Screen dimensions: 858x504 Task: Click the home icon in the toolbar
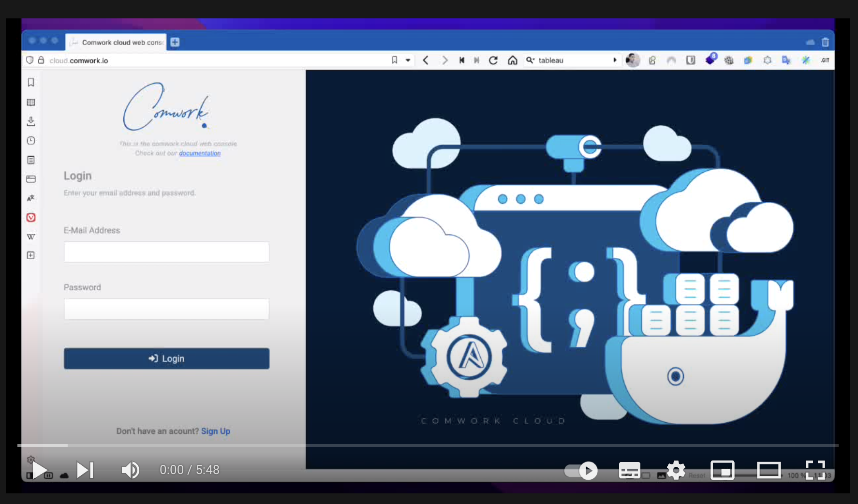coord(513,60)
